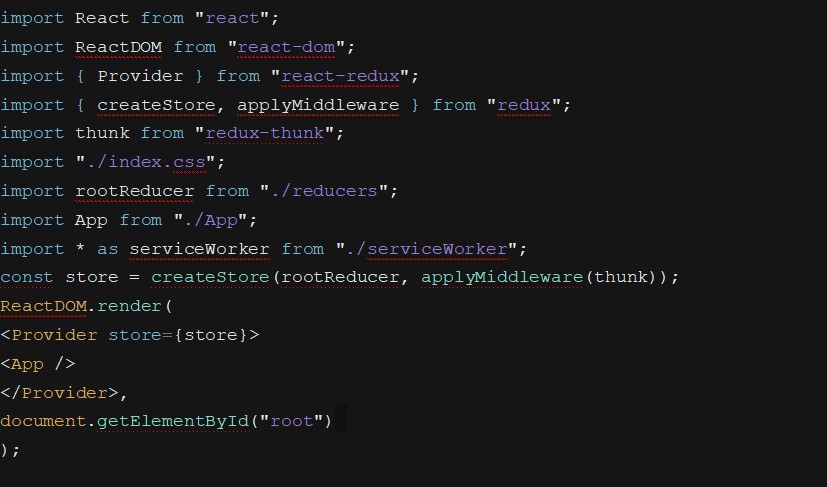Click applyMiddleware(thunk) call in store line
827x487 pixels.
[540, 277]
